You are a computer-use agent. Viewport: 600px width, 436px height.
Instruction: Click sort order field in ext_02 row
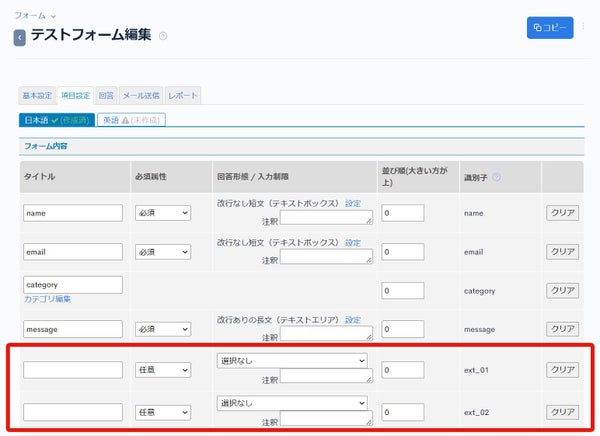[x=403, y=412]
